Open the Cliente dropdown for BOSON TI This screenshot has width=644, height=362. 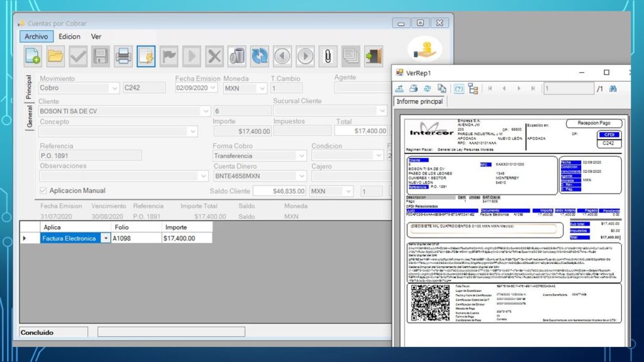205,111
